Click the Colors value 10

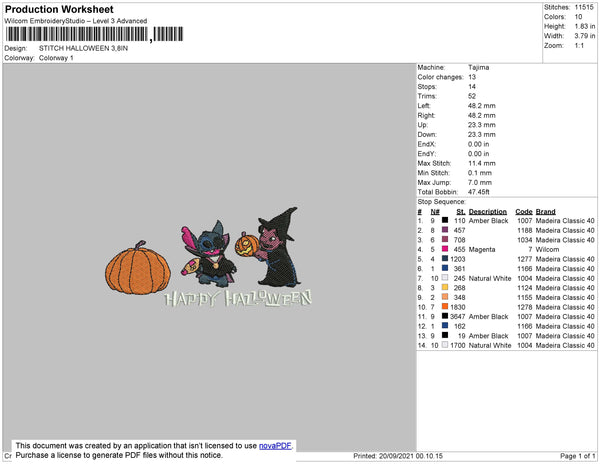[578, 17]
